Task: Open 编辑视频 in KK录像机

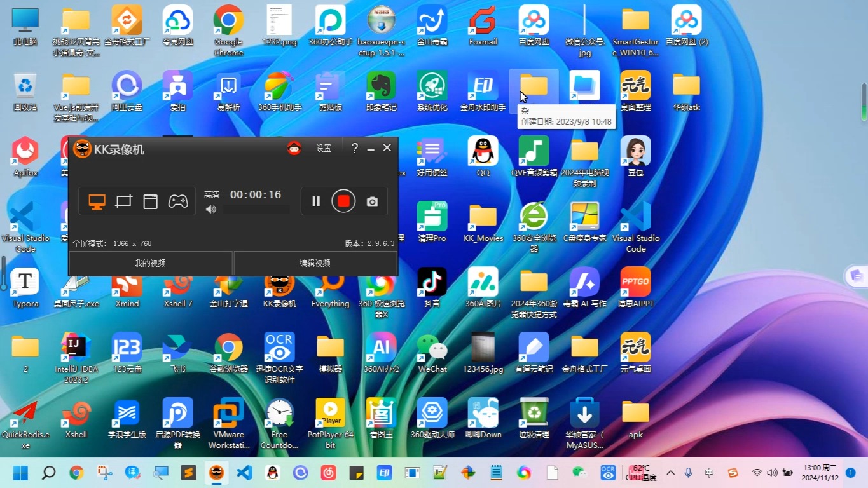Action: 315,263
